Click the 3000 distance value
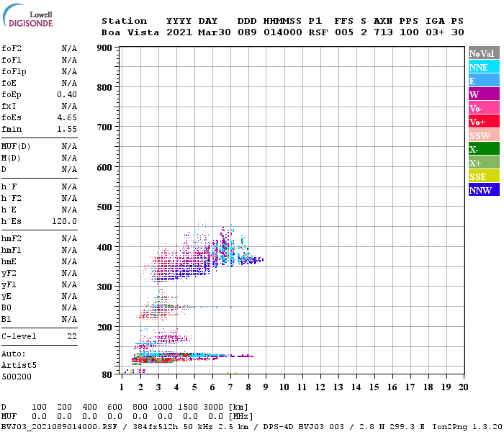This screenshot has width=504, height=432. (213, 408)
